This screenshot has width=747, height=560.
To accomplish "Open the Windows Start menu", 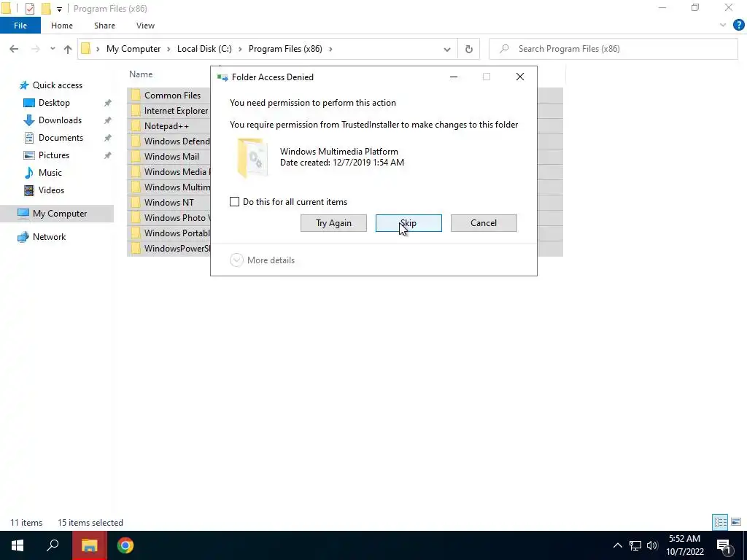I will (18, 545).
